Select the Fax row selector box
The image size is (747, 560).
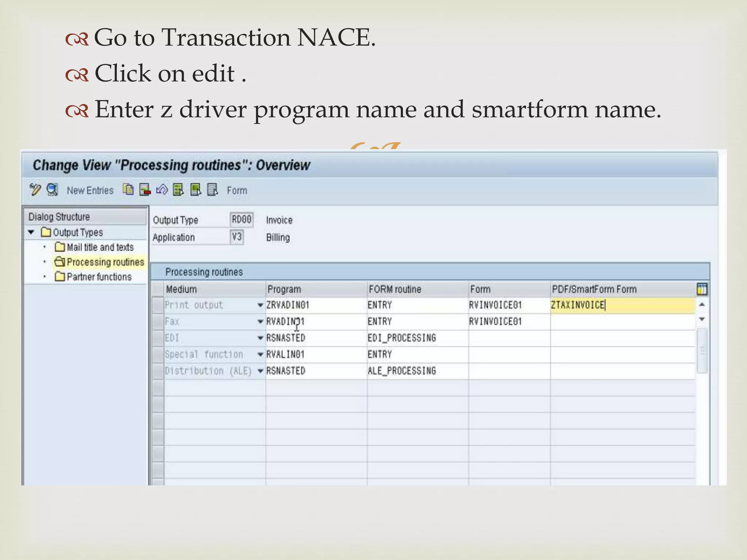158,322
